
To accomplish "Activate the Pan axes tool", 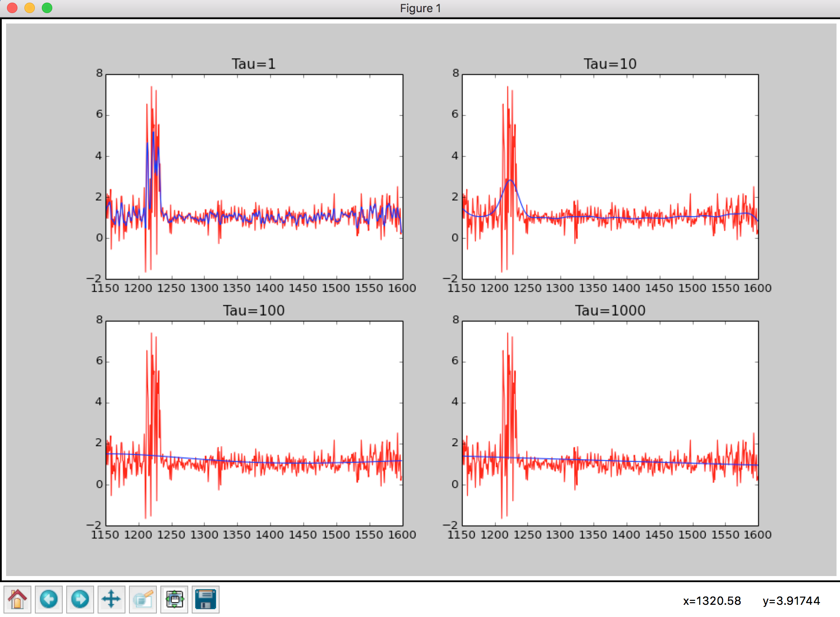I will 112,600.
